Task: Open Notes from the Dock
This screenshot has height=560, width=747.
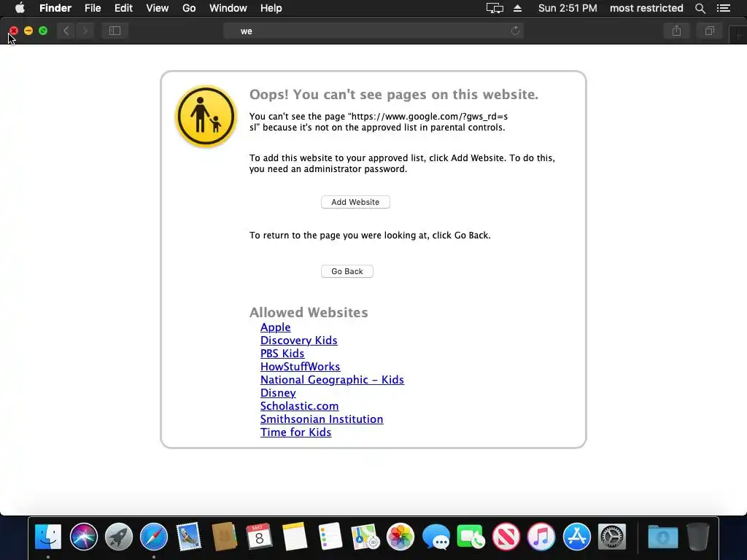Action: 295,537
